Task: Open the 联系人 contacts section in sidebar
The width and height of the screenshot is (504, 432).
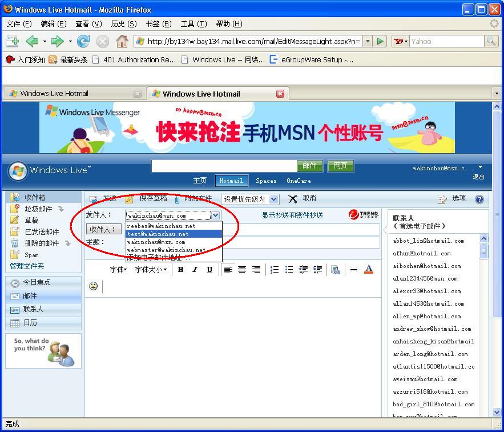Action: coord(43,309)
